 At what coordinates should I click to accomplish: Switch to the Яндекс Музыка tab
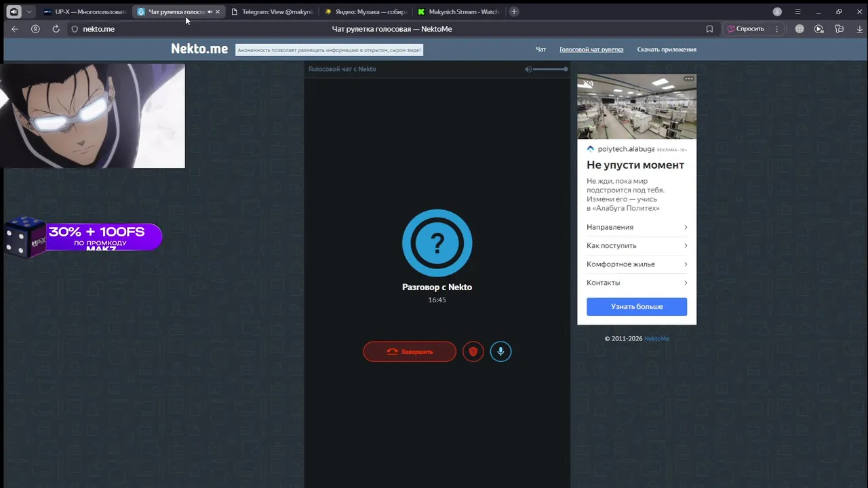(365, 12)
